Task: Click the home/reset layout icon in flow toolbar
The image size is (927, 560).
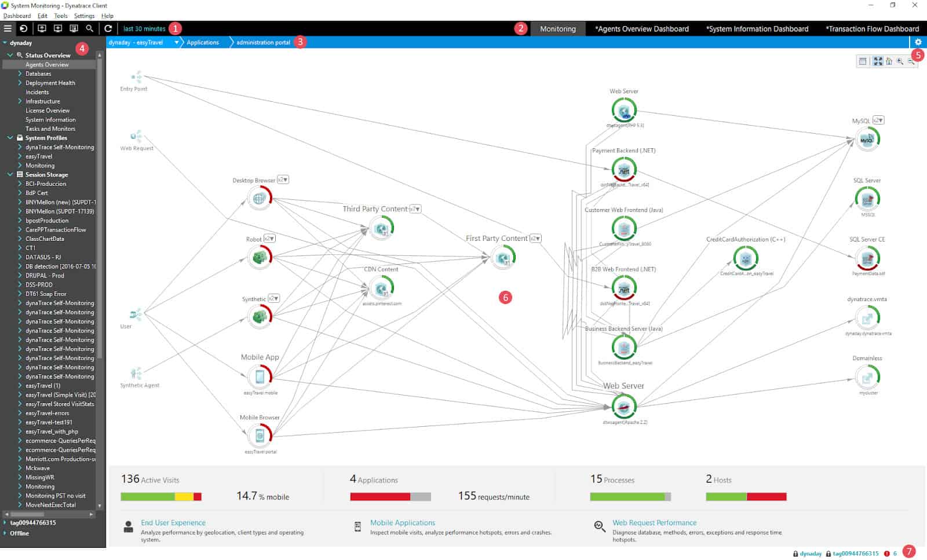Action: tap(889, 61)
